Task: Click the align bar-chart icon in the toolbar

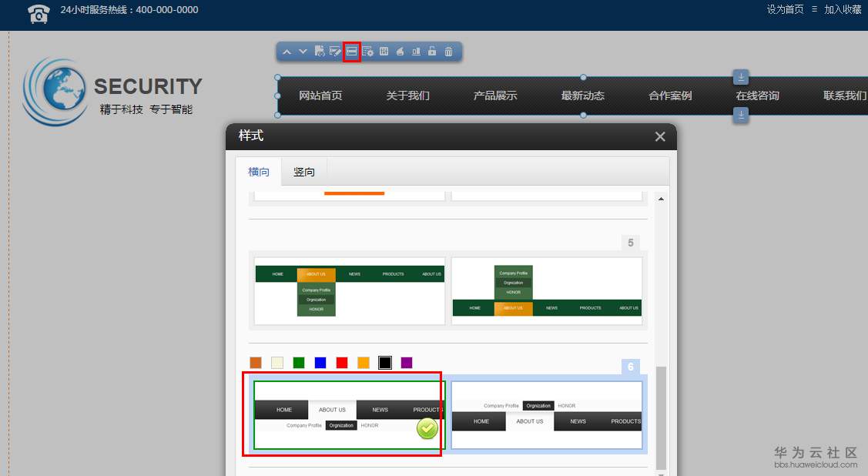Action: (x=416, y=52)
